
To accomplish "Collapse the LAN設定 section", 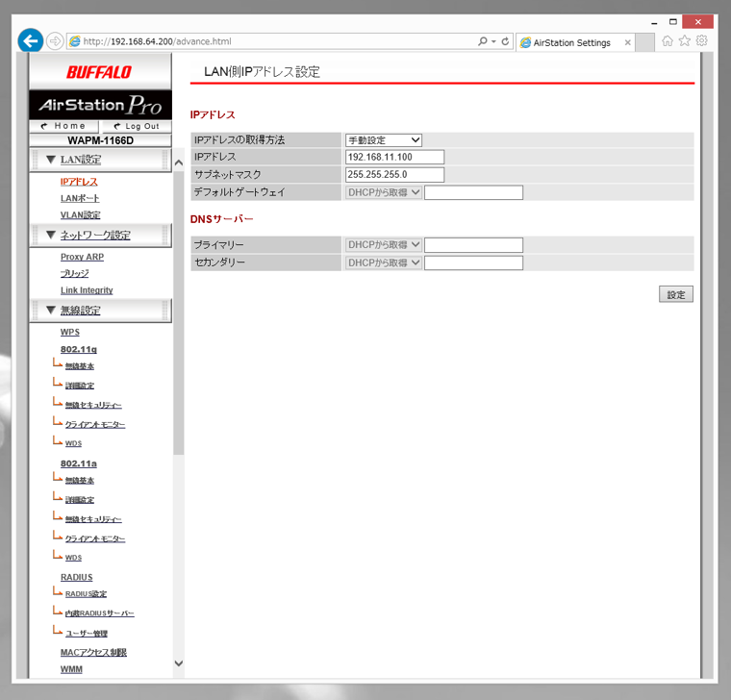I will pyautogui.click(x=100, y=160).
